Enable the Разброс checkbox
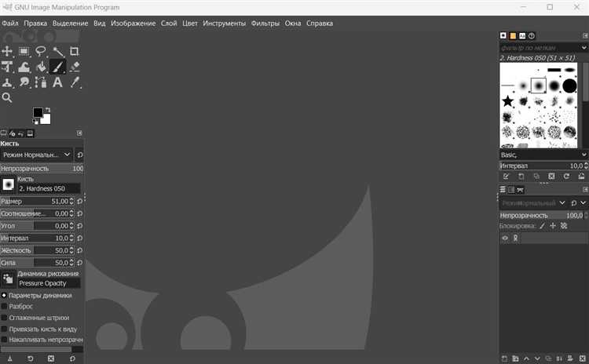The width and height of the screenshot is (589, 364). coord(4,307)
